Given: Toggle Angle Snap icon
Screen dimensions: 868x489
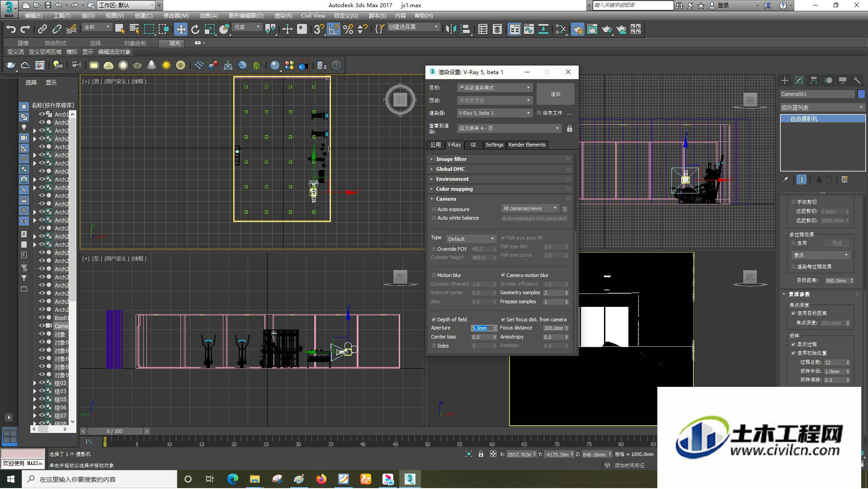Looking at the screenshot, I should [x=334, y=29].
